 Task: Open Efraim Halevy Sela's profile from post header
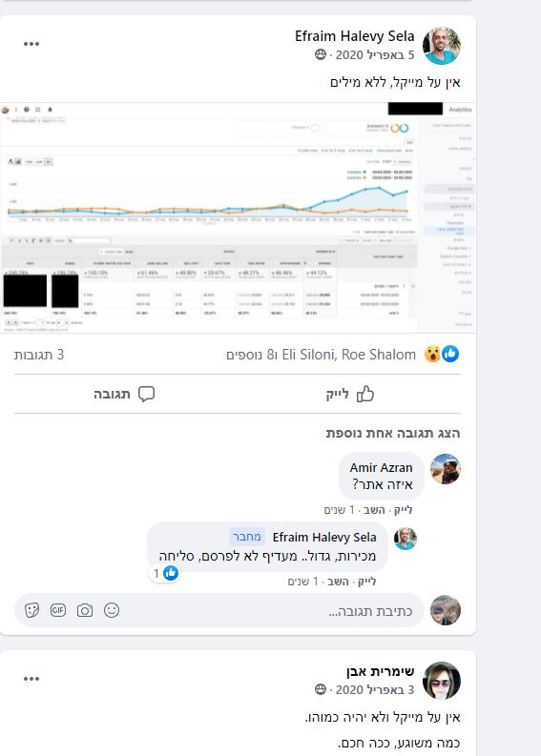tap(354, 36)
